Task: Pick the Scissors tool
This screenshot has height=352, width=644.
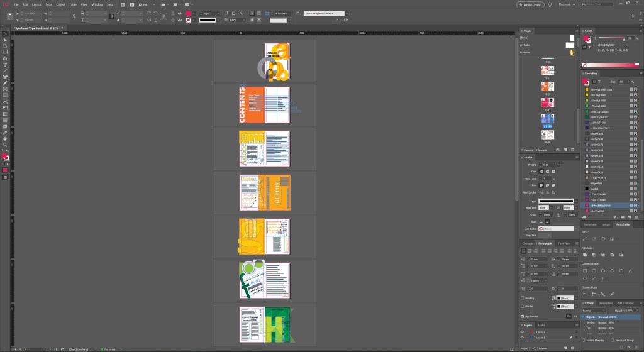Action: [x=5, y=101]
